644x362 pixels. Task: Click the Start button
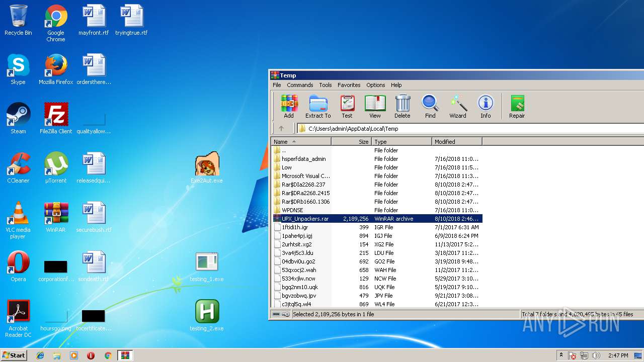click(14, 355)
